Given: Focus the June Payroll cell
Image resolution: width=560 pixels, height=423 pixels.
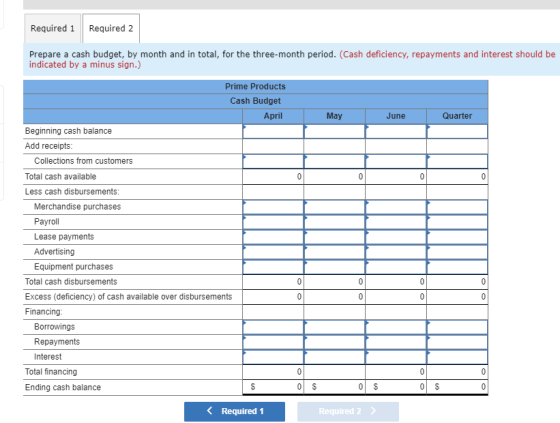Looking at the screenshot, I should [396, 222].
